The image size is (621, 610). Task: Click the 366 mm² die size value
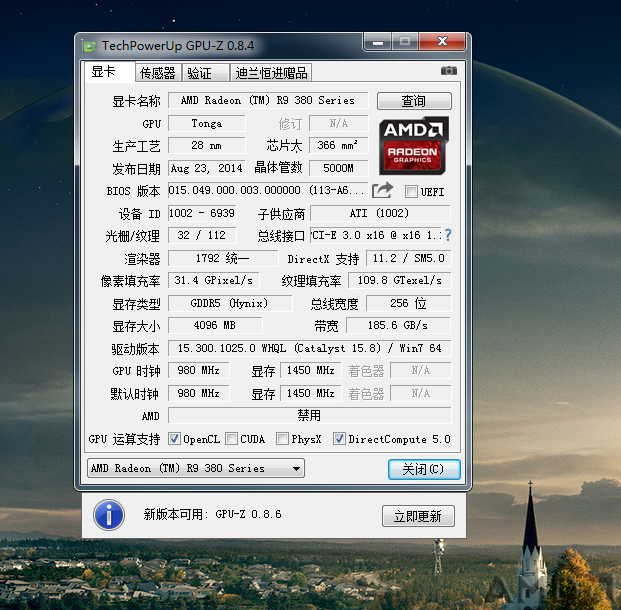click(x=339, y=145)
